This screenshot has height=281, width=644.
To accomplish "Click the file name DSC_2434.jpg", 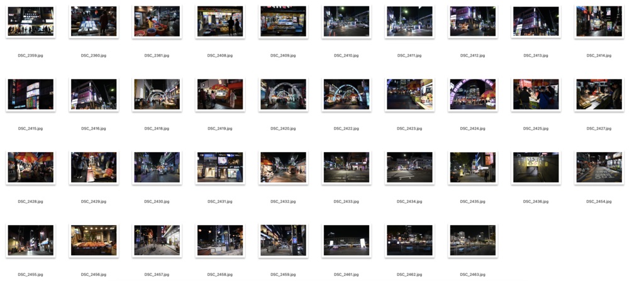I will point(409,202).
